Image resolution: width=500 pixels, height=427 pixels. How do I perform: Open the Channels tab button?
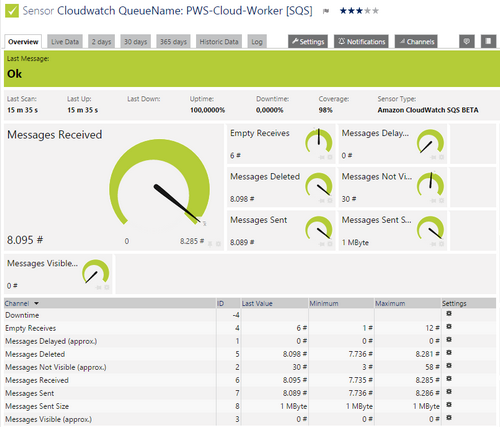pyautogui.click(x=416, y=41)
